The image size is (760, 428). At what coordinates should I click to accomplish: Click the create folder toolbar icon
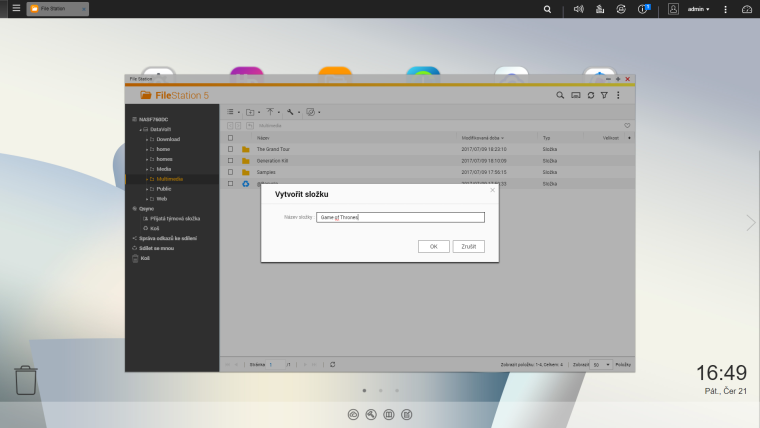tap(250, 112)
